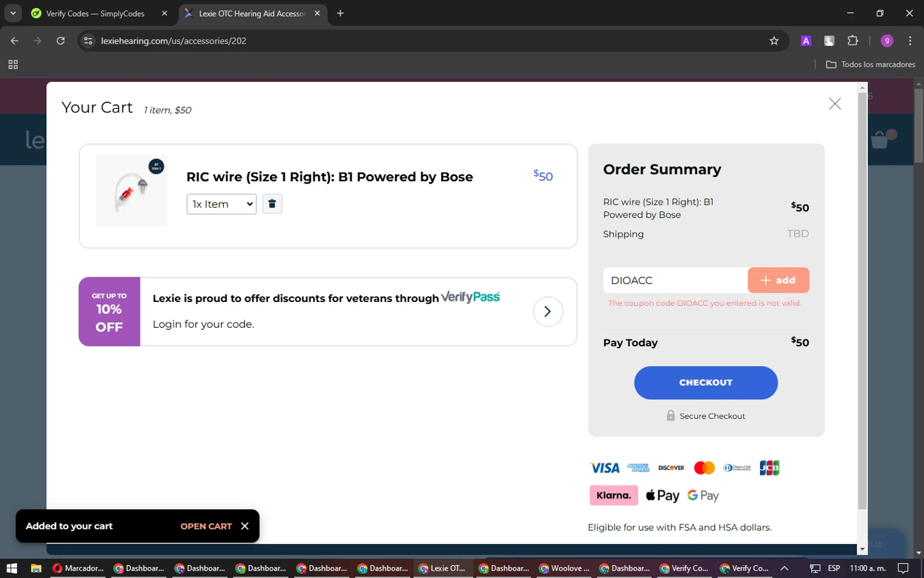
Task: Click the browser page vertical scrollbar
Action: coord(918,126)
